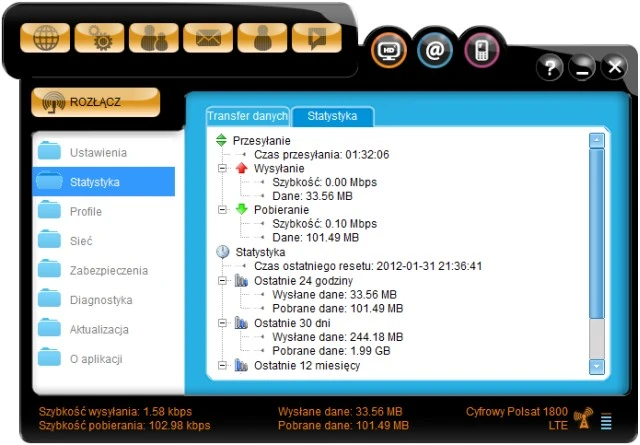
Task: Open help with the question mark button
Action: tap(550, 68)
